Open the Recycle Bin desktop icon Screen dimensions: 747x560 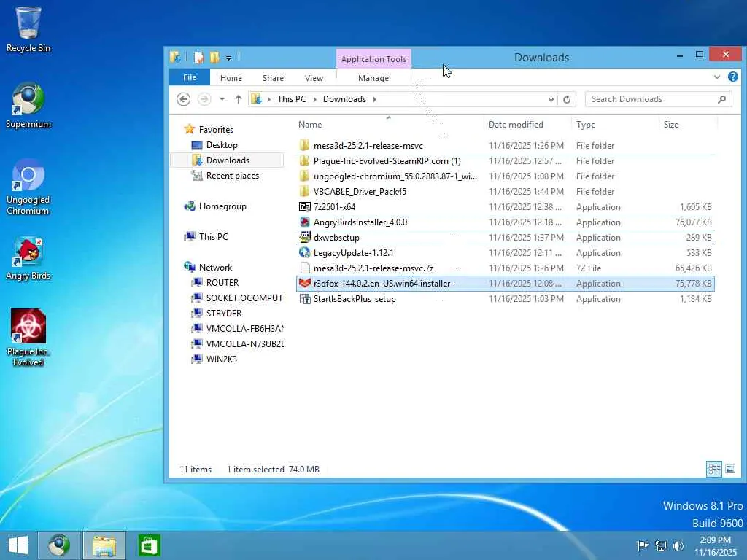28,28
